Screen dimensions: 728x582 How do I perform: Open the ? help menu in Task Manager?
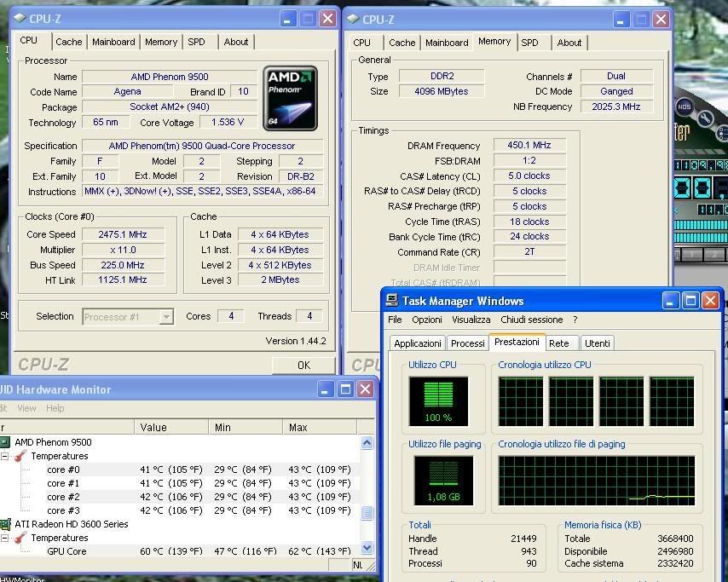[x=575, y=320]
